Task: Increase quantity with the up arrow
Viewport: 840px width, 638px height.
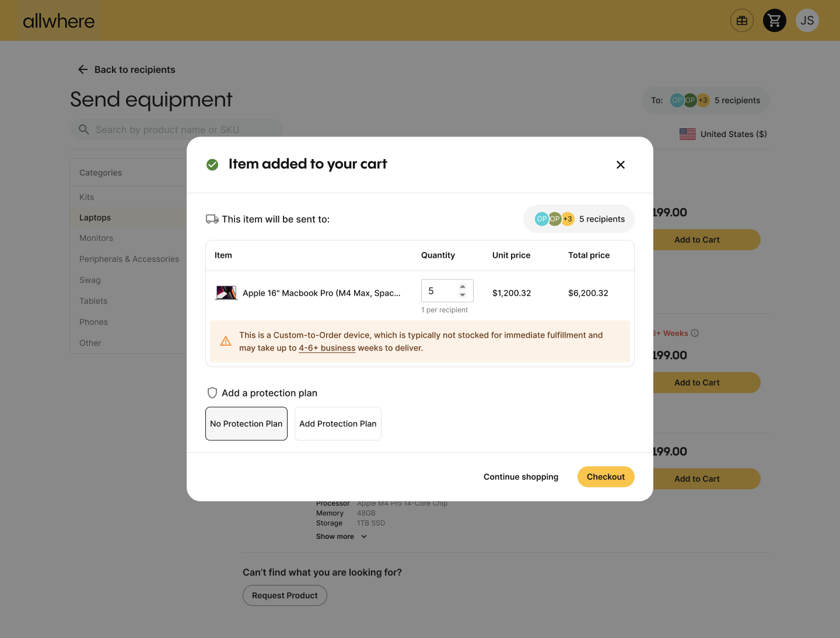Action: click(x=463, y=286)
